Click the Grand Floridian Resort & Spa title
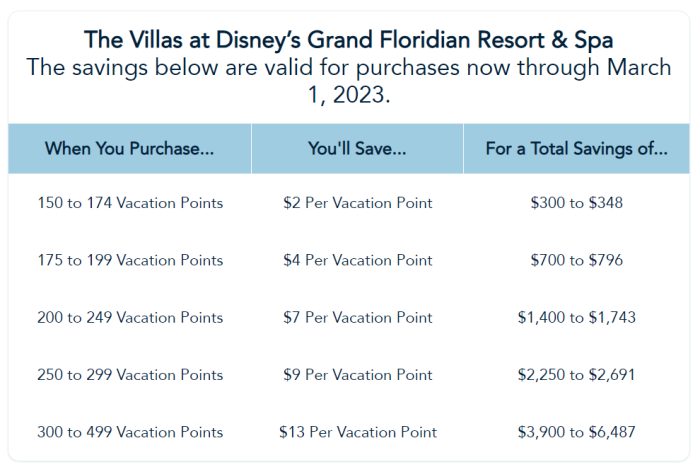 coord(349,40)
